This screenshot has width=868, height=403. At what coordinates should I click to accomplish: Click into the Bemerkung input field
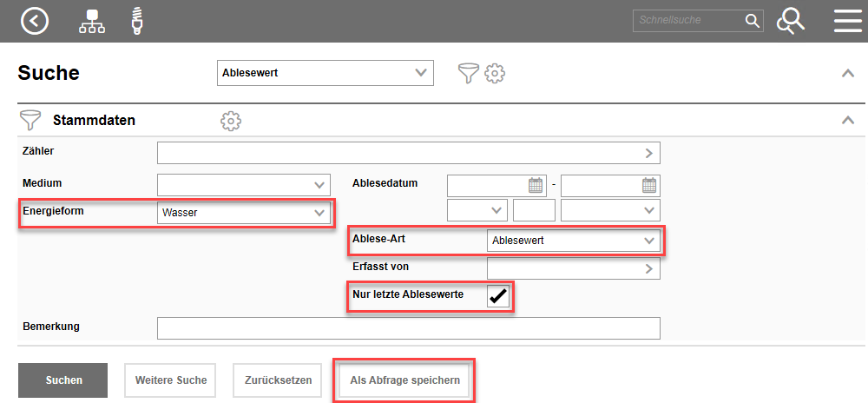[409, 328]
